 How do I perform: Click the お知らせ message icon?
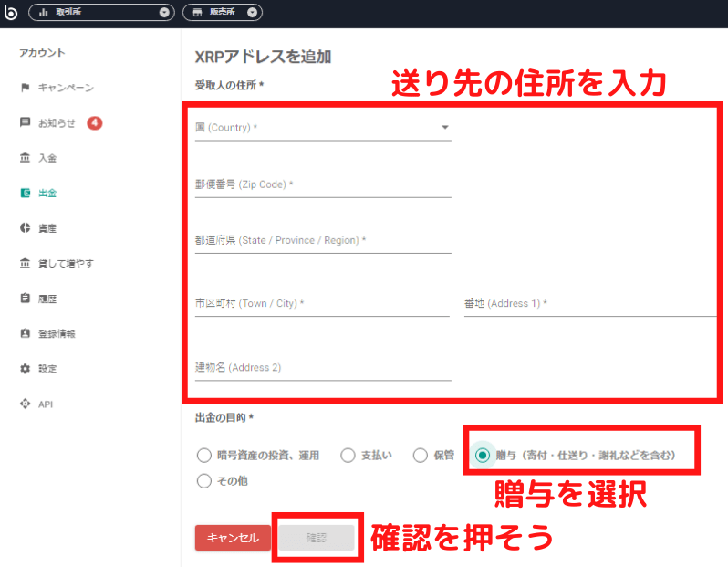click(x=25, y=122)
